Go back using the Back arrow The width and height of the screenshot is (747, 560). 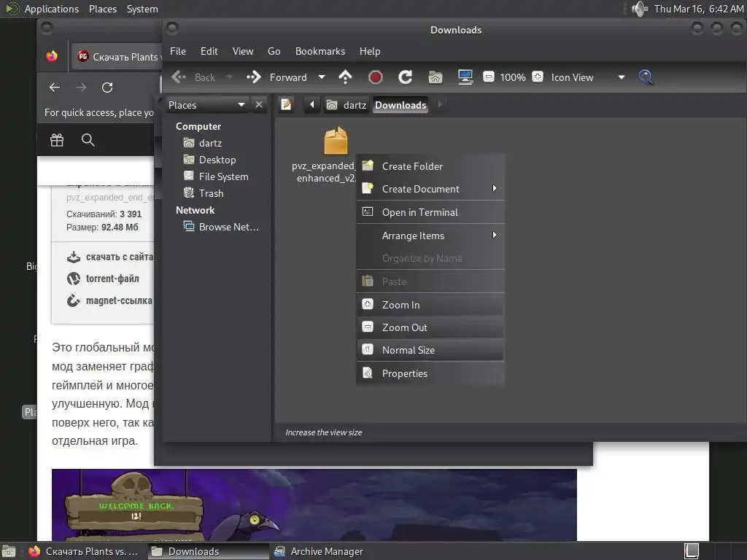(193, 77)
